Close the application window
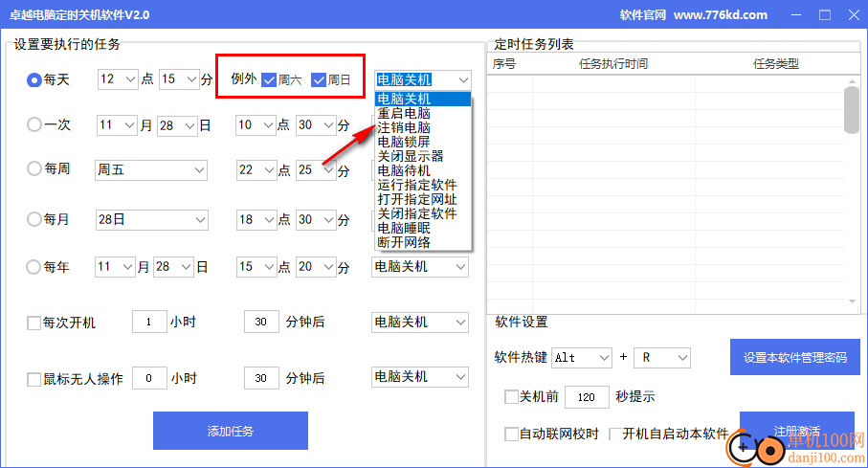868x468 pixels. (855, 15)
